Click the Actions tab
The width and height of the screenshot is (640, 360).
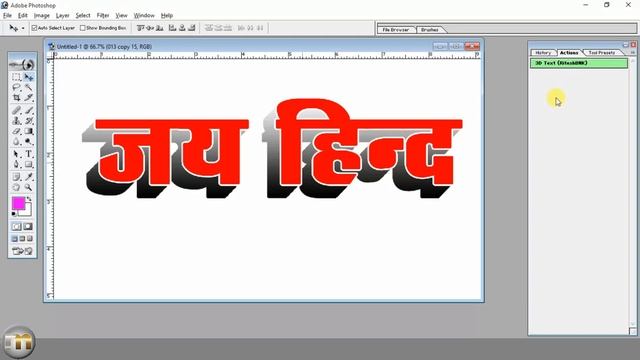(x=569, y=53)
